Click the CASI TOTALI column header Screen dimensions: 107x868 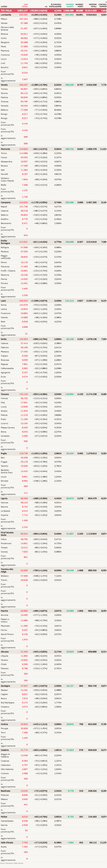click(25, 5)
